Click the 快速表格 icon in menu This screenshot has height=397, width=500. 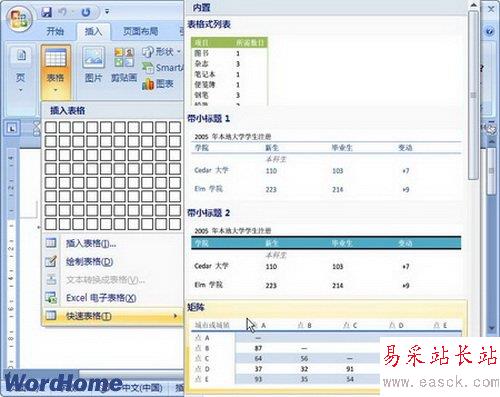(51, 315)
